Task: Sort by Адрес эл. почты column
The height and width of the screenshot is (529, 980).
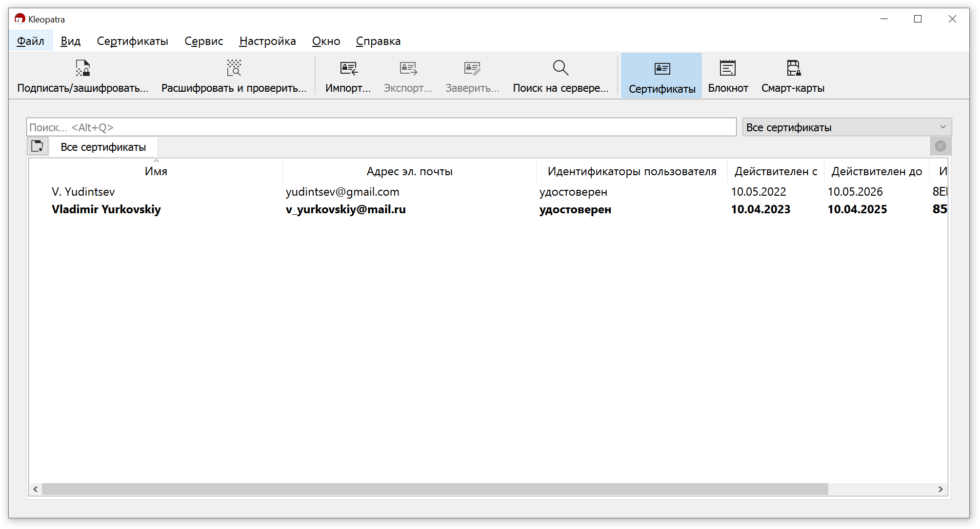Action: (409, 171)
